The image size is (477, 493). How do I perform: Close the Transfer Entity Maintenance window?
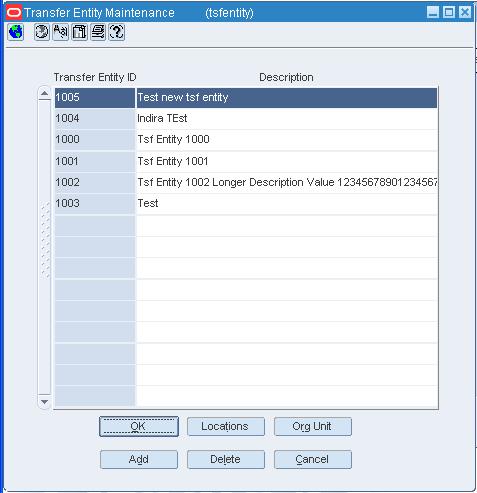[x=465, y=13]
